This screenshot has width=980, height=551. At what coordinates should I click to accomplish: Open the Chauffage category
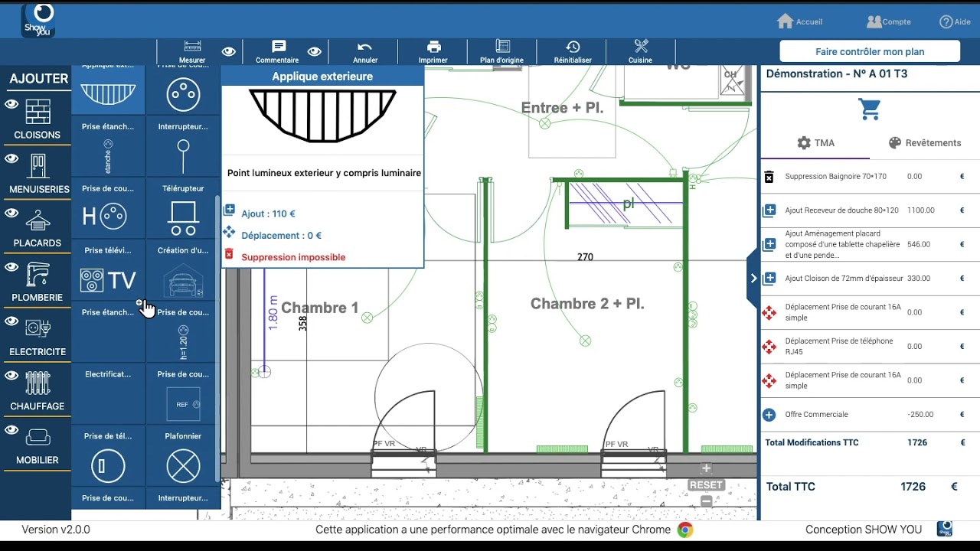pyautogui.click(x=37, y=391)
